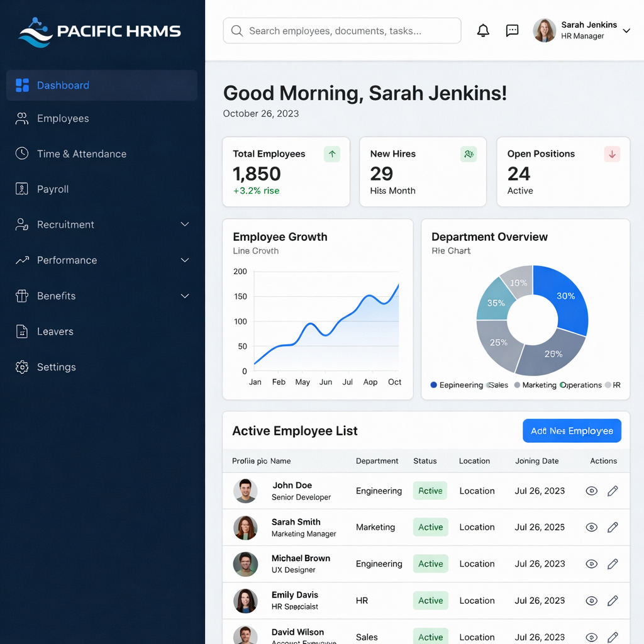Open the Benefits dropdown
Screen dimensions: 644x644
(x=184, y=296)
